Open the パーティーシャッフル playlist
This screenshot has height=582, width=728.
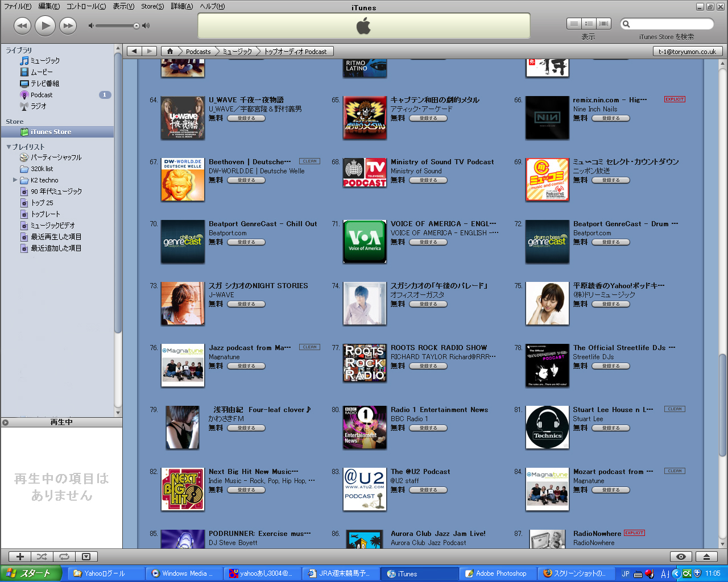57,157
